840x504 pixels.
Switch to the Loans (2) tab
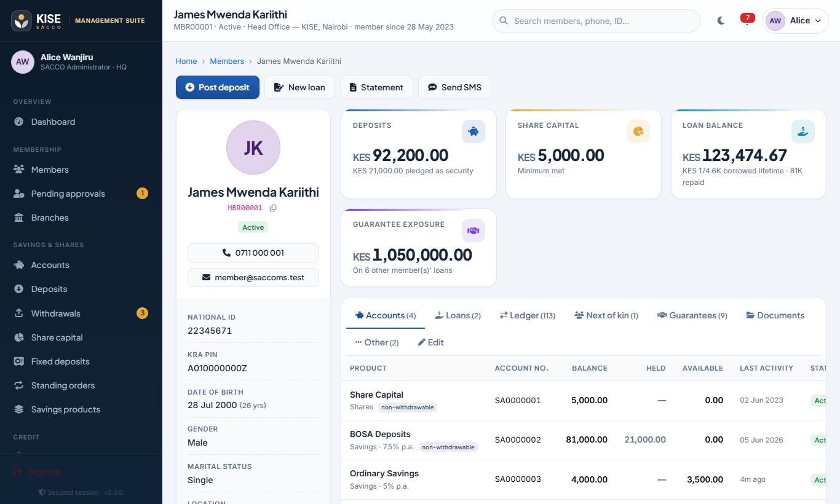pos(458,315)
